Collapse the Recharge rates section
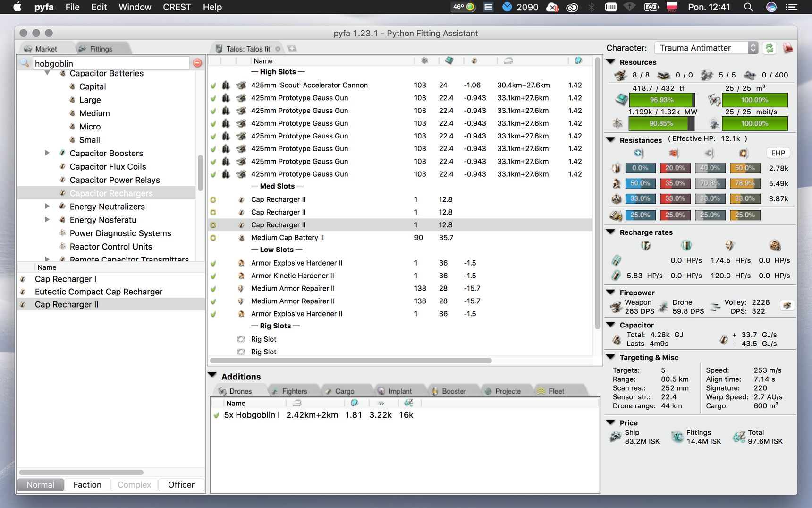This screenshot has height=508, width=812. [610, 232]
